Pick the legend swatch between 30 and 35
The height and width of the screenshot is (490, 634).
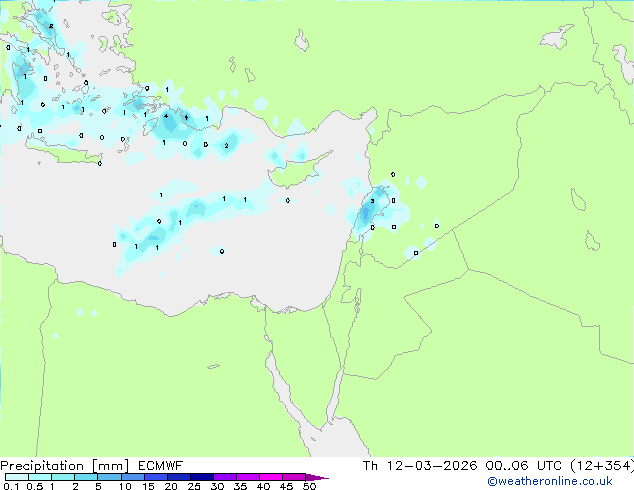(224, 477)
